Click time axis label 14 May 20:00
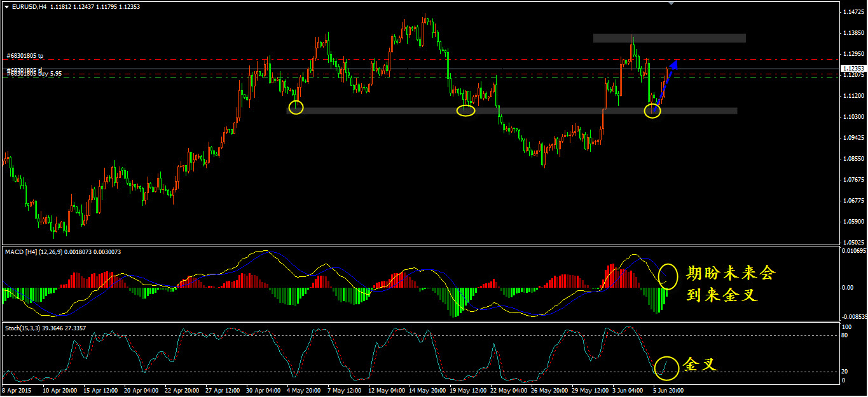Image resolution: width=868 pixels, height=397 pixels. [427, 389]
